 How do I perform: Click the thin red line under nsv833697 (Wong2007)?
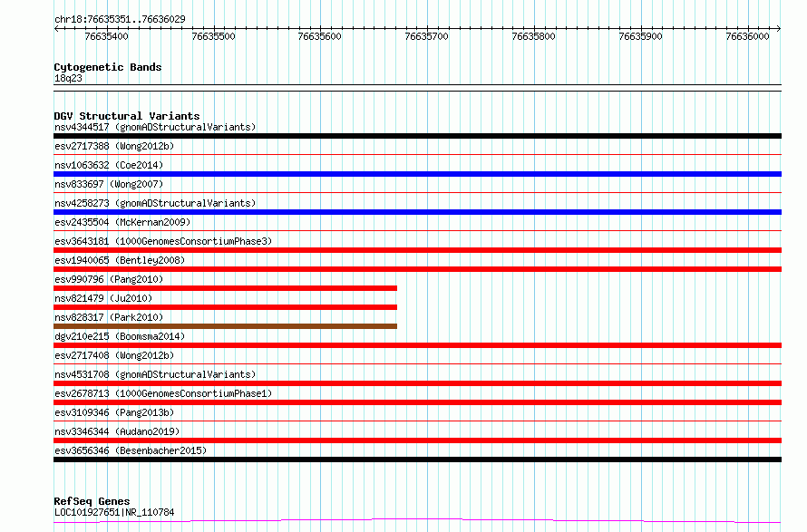tap(417, 192)
